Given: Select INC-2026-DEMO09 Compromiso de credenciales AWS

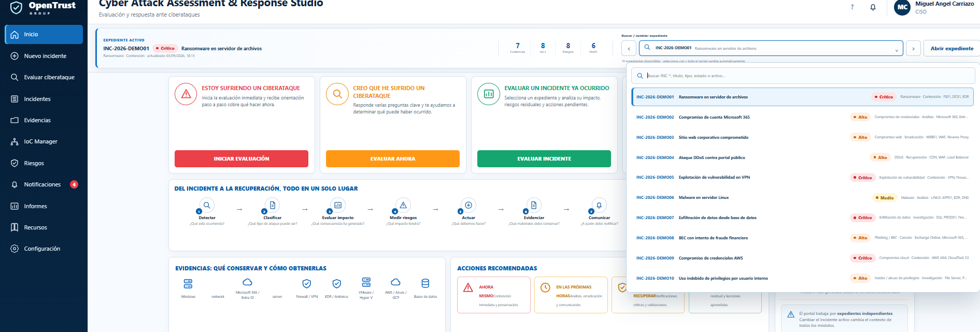Looking at the screenshot, I should (802, 258).
